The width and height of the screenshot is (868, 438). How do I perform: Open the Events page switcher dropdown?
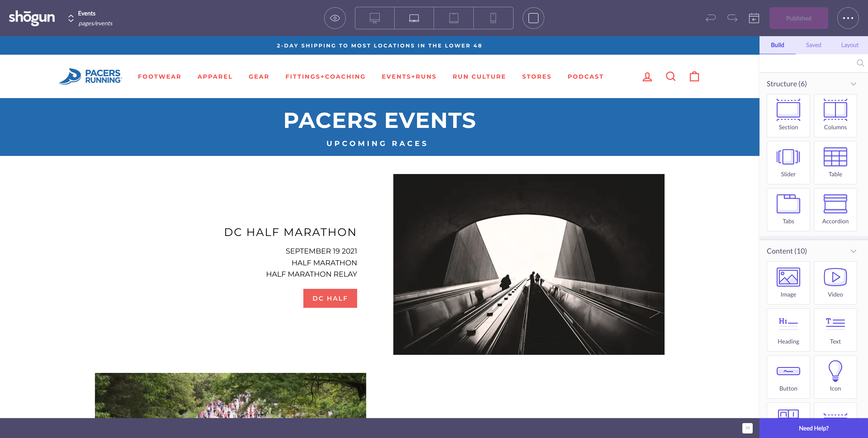(x=71, y=18)
